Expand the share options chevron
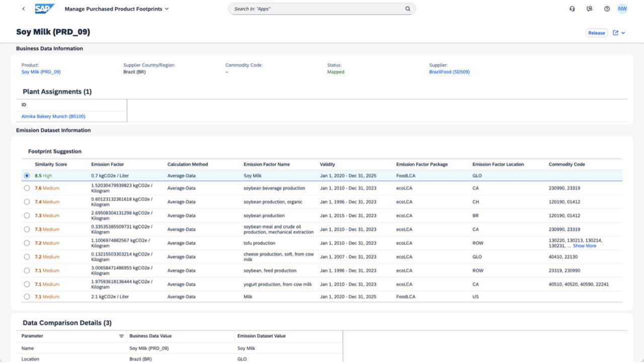644x364 pixels. [623, 33]
